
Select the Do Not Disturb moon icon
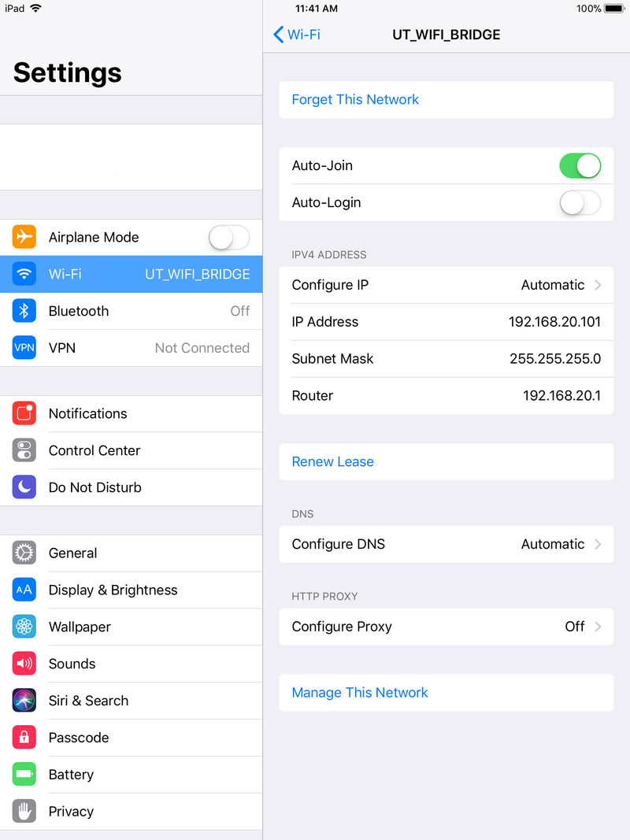click(x=24, y=487)
